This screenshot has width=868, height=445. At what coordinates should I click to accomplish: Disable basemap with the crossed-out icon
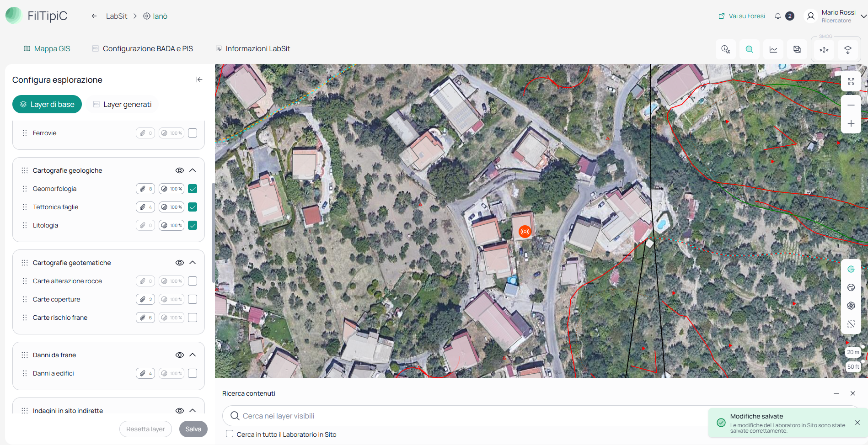(851, 324)
